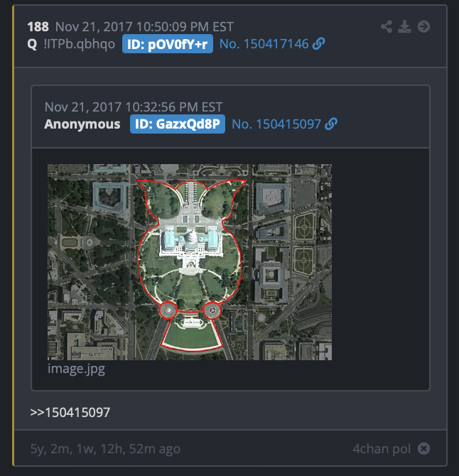The image size is (459, 476).
Task: Download post 188 using the download icon
Action: pos(404,27)
